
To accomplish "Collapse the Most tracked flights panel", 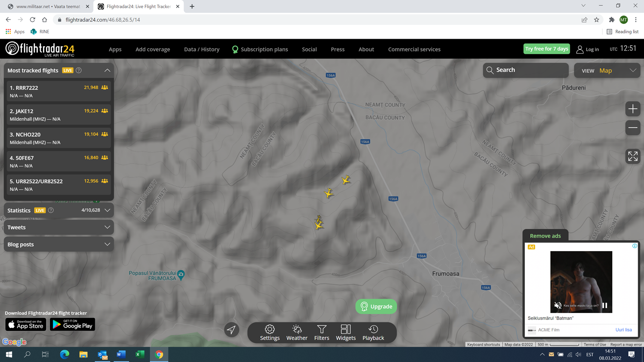I will click(x=107, y=71).
